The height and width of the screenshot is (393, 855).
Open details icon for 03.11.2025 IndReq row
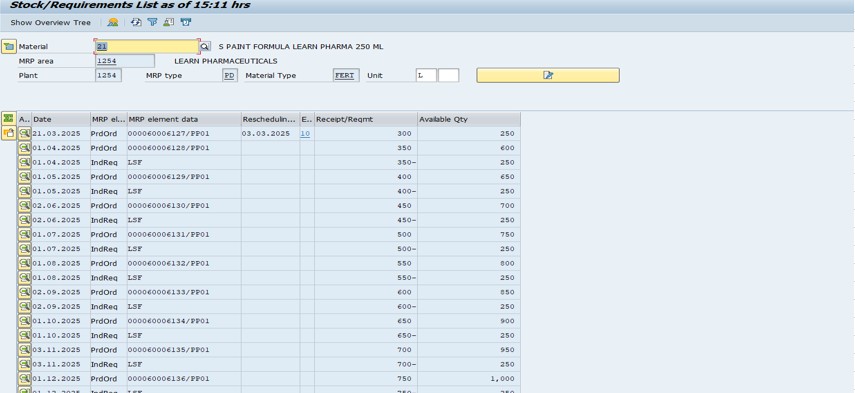click(25, 364)
